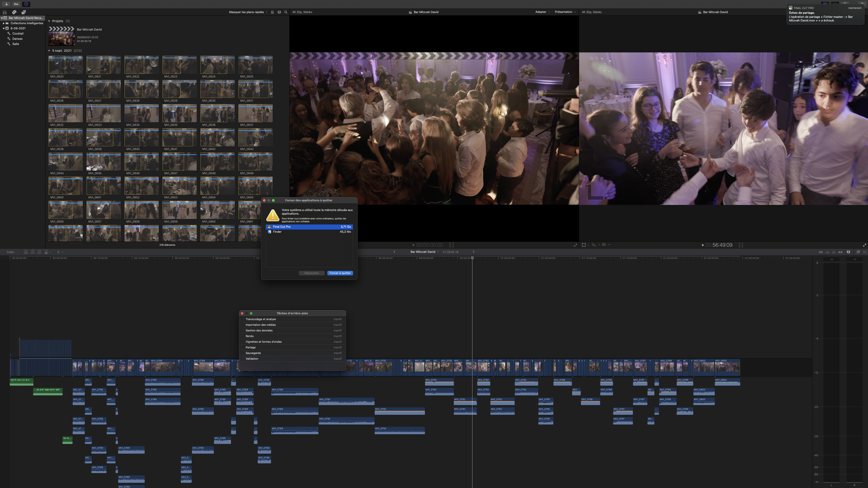Toggle filmstrip or list view in browser
The image size is (868, 488).
(x=272, y=12)
